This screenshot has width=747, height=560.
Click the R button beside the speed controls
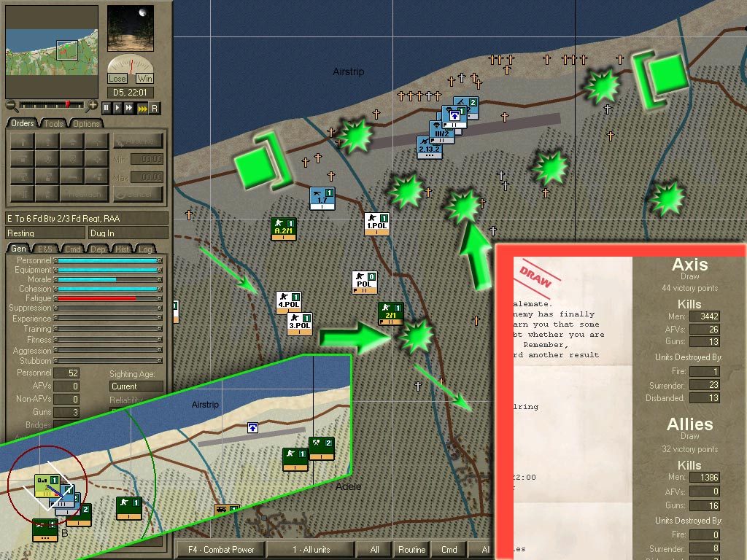click(x=155, y=108)
